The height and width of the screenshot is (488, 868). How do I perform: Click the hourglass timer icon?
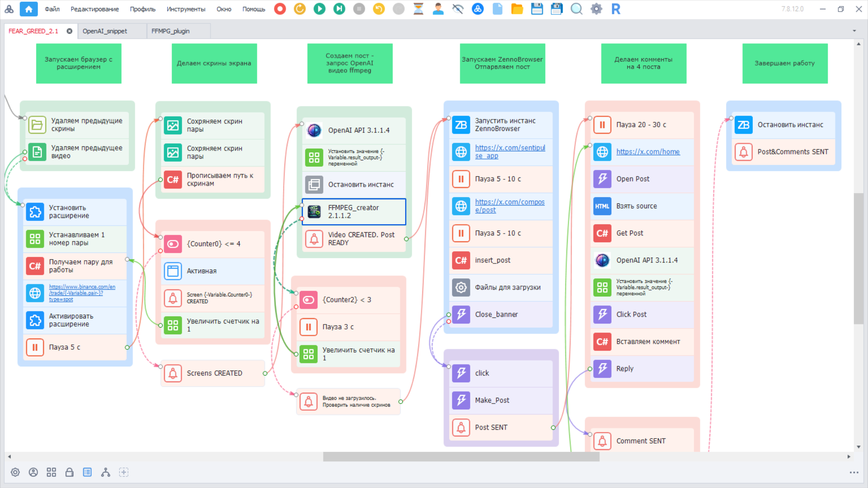coord(418,9)
